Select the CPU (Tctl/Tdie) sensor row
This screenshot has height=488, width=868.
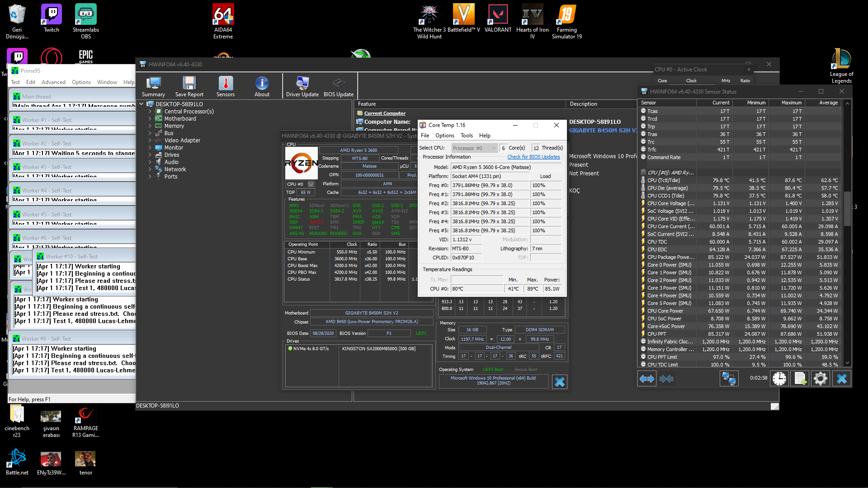click(x=740, y=180)
